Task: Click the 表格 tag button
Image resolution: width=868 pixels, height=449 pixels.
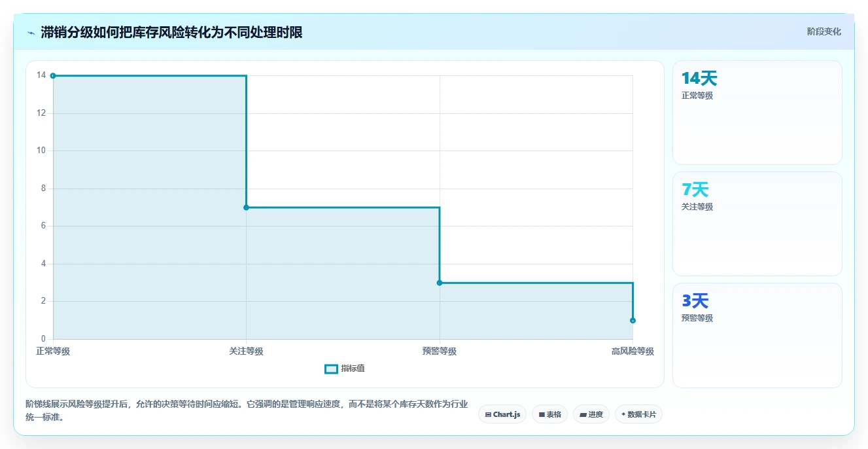Action: pos(549,414)
